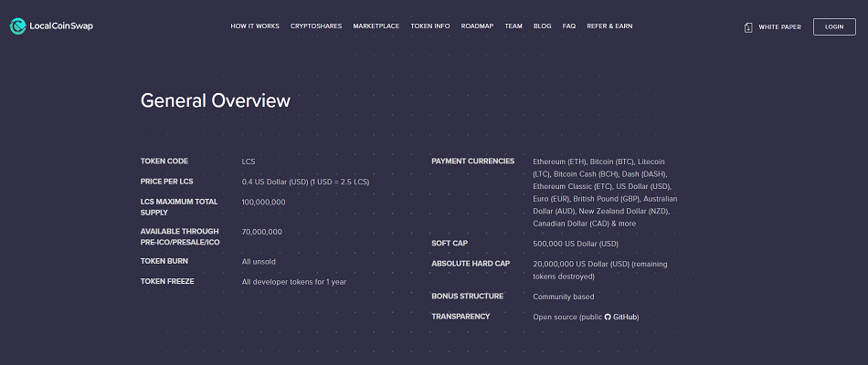Click Refer & Earn in header
Image resolution: width=868 pixels, height=365 pixels.
pos(609,26)
